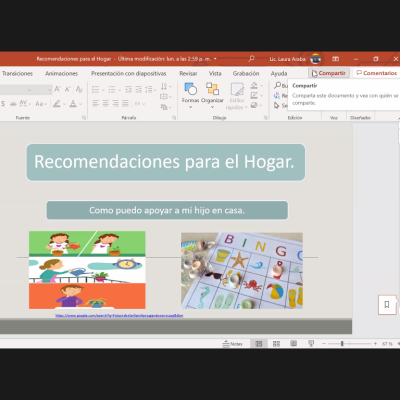Open the Comentarios pane button
Image resolution: width=400 pixels, height=400 pixels.
click(x=377, y=73)
